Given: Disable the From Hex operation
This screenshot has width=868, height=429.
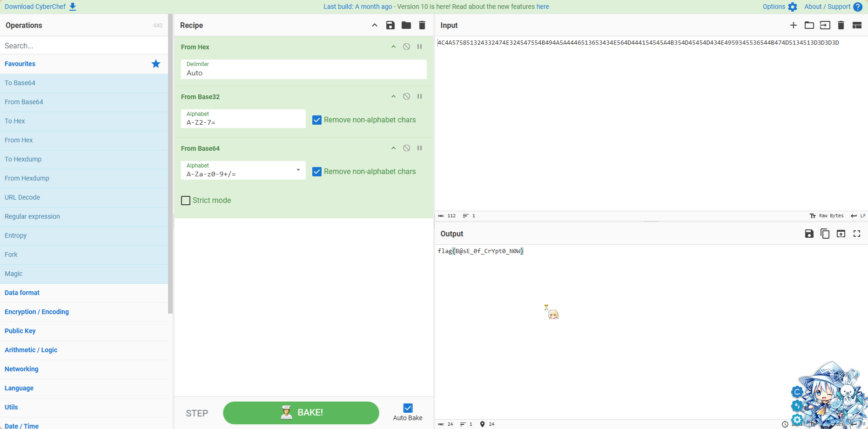Looking at the screenshot, I should coord(406,47).
